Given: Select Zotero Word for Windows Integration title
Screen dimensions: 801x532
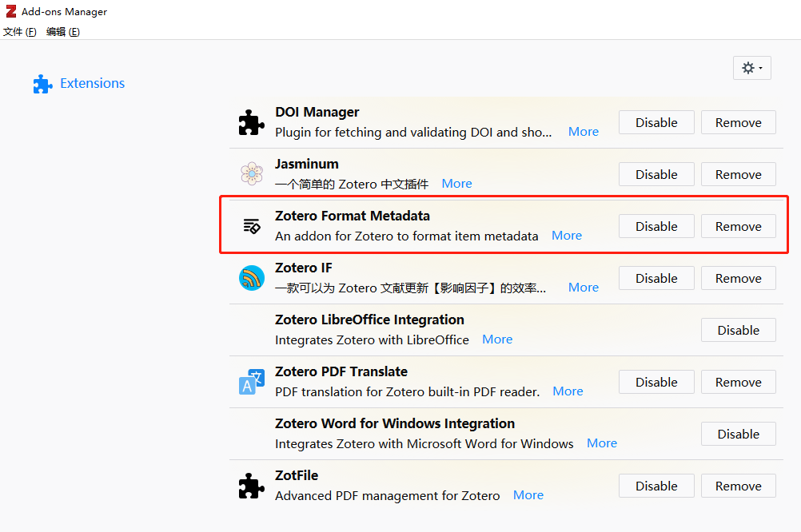Looking at the screenshot, I should pos(394,423).
